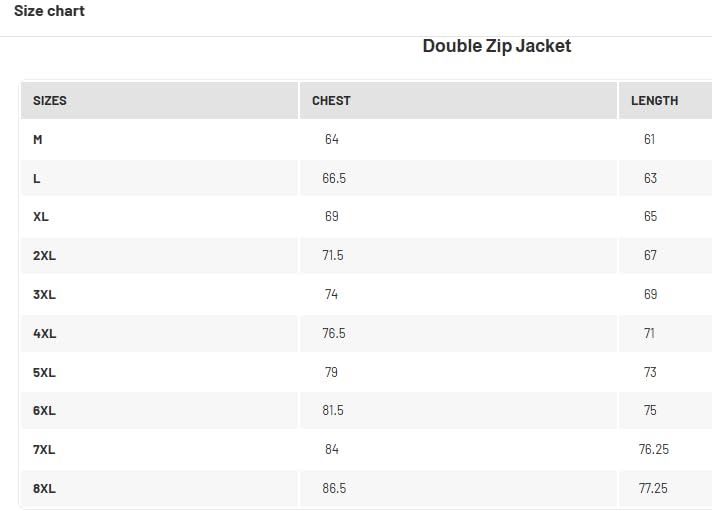712x511 pixels.
Task: Select chest value 76.5 in 4XL row
Action: coord(334,334)
